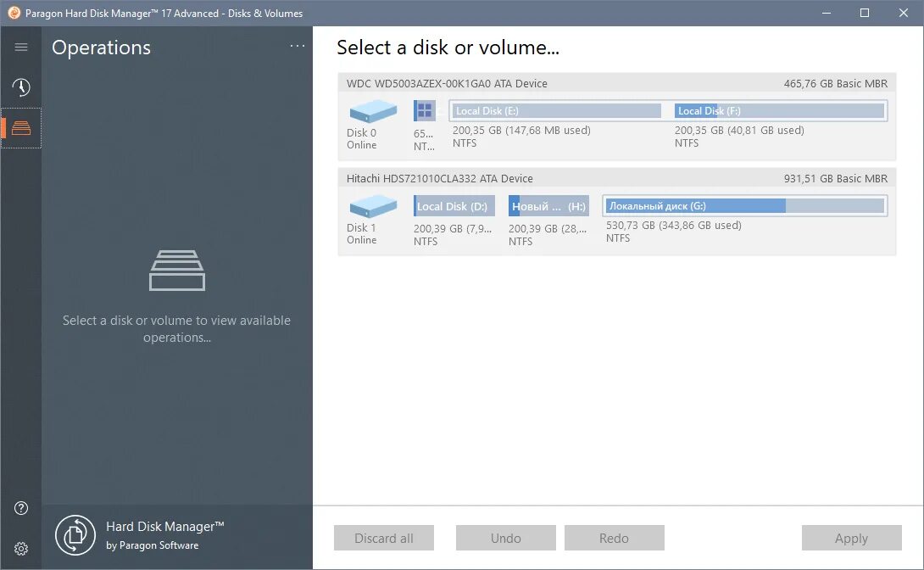The image size is (924, 570).
Task: Select the Local Disk (D:) volume
Action: tap(454, 206)
